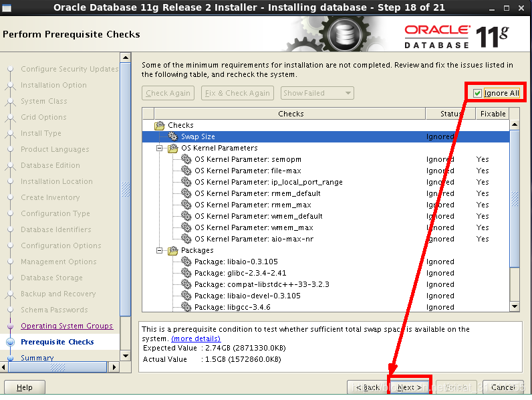Screen dimensions: 532x400
Task: Select the Database Identifiers step
Action: pyautogui.click(x=56, y=229)
